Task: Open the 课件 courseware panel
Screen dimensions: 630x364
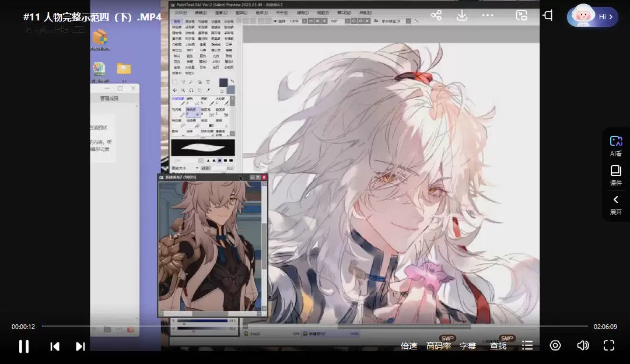Action: tap(616, 176)
